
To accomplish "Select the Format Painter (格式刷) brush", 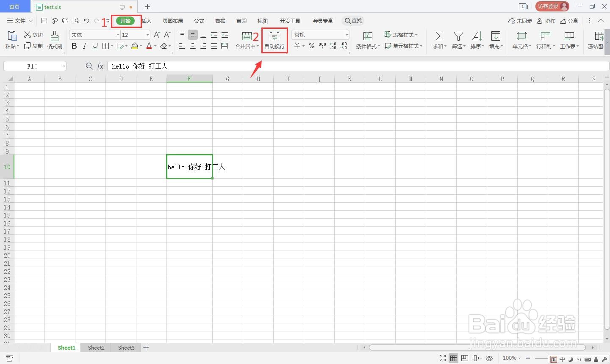I will coord(54,36).
